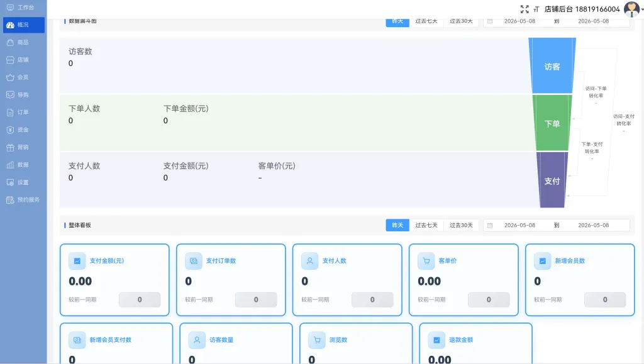
Task: Select 过去30天 tab in the funnel section
Action: tap(461, 21)
